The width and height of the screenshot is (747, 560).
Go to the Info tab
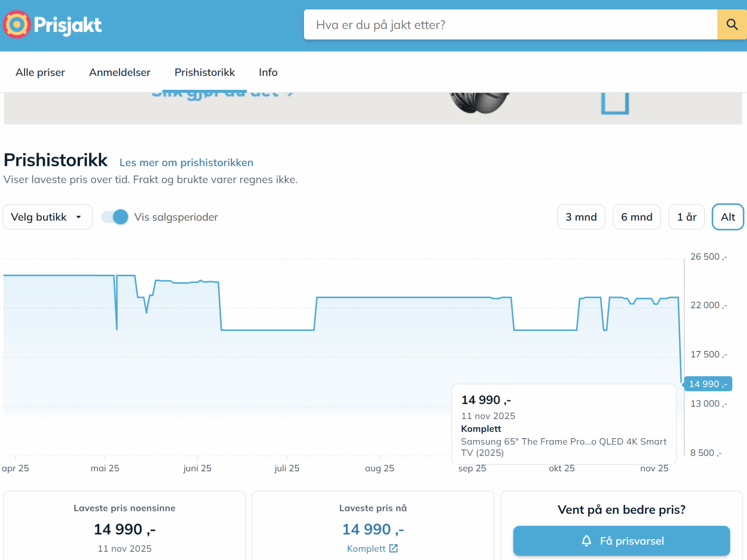coord(268,72)
